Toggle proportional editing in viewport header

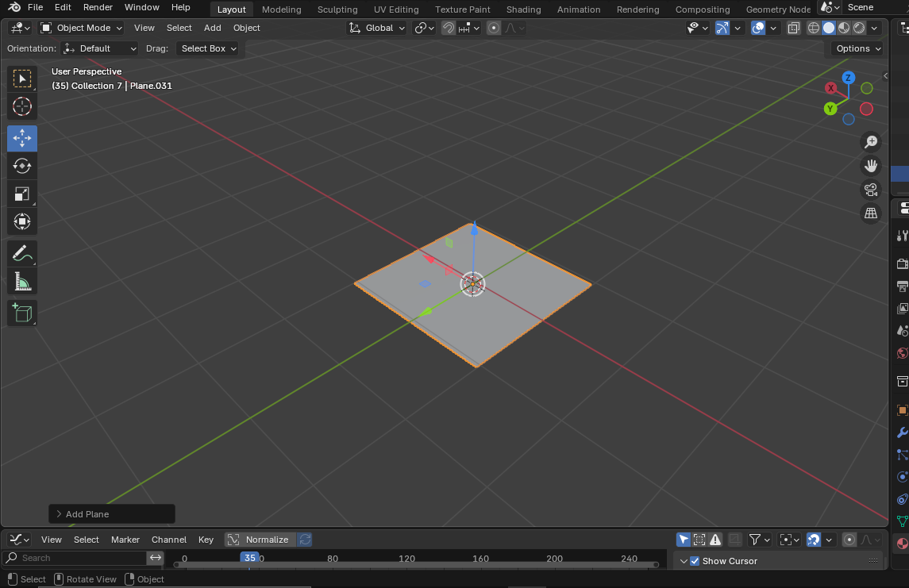click(x=493, y=28)
